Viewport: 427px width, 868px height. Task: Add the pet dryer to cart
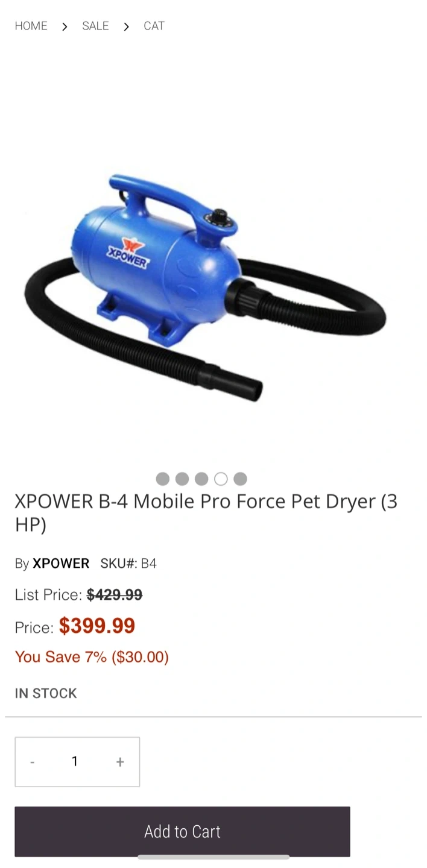(182, 832)
